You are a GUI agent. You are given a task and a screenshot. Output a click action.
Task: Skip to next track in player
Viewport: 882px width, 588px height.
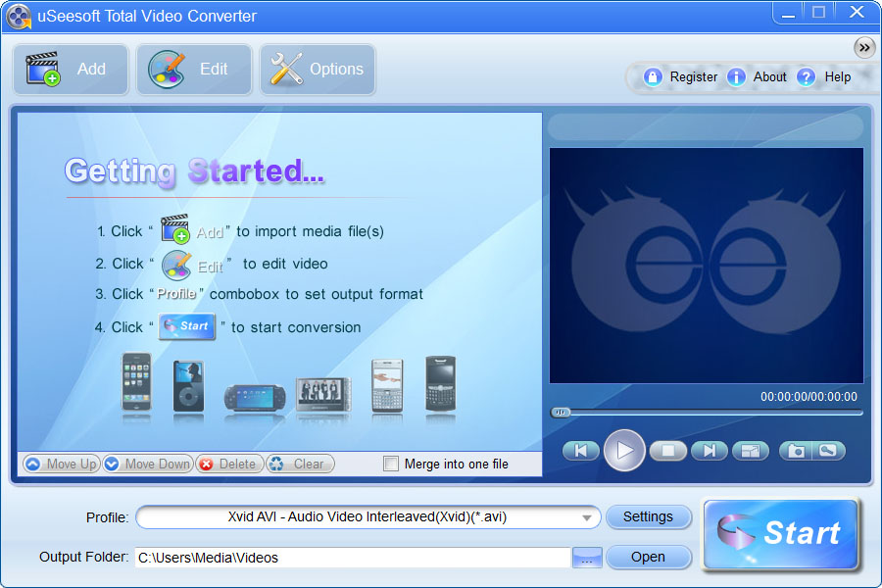pos(710,451)
